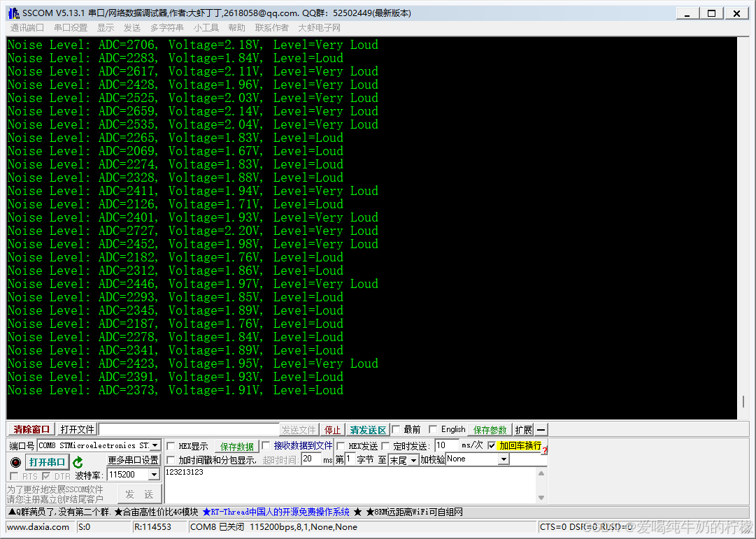
Task: Click the send box scroll-up arrow
Action: [x=541, y=473]
